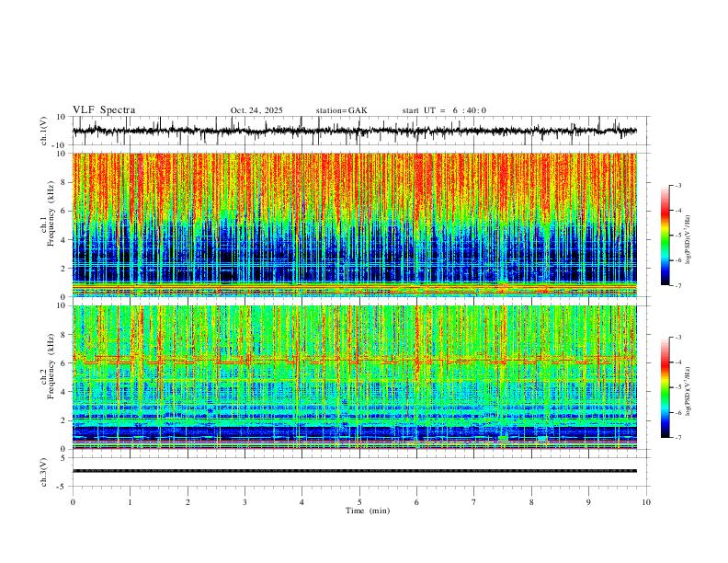The image size is (728, 563).
Task: Click time-axis tick label "6"
Action: coord(416,502)
